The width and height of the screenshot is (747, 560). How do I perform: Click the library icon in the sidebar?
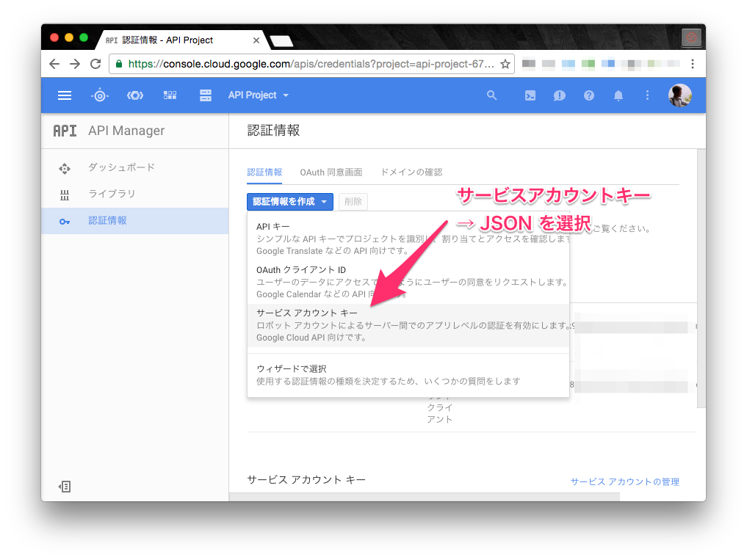[65, 194]
